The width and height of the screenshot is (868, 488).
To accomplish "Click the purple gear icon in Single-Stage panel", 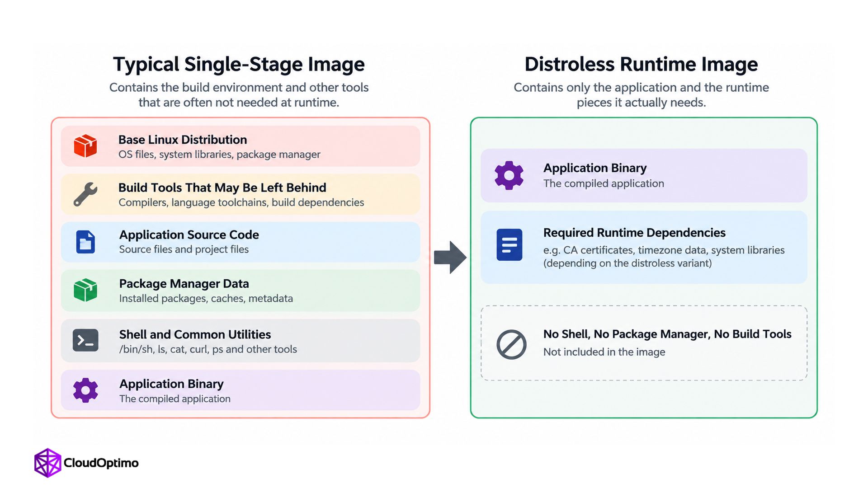I will click(x=85, y=390).
